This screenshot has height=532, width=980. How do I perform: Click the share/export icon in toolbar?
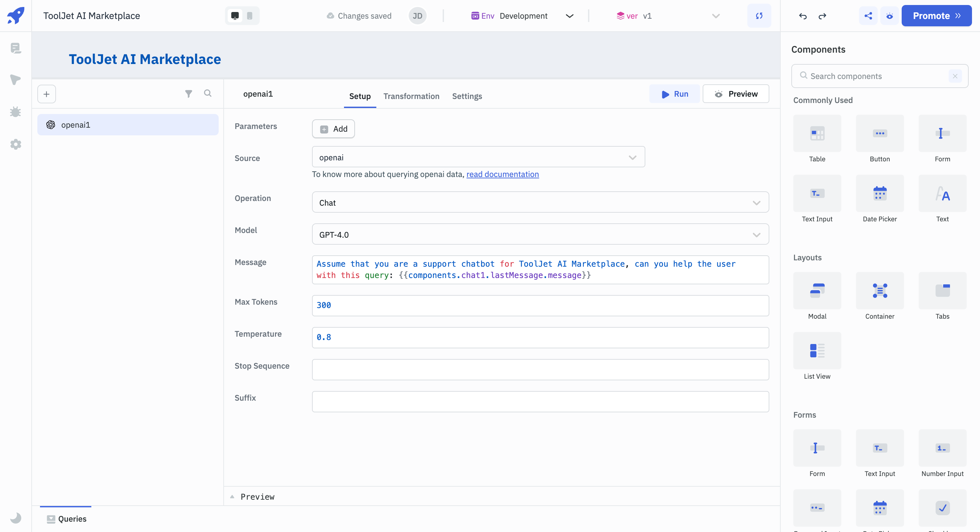point(868,15)
